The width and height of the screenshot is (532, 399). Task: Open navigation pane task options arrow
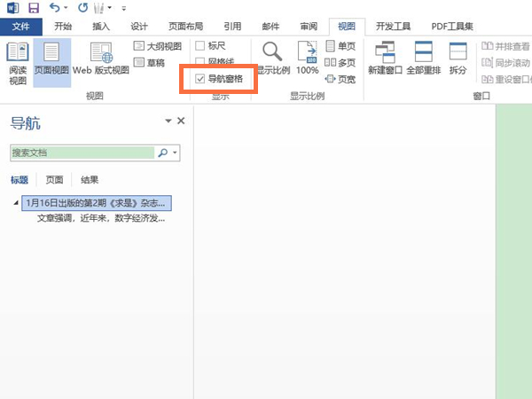(x=168, y=121)
